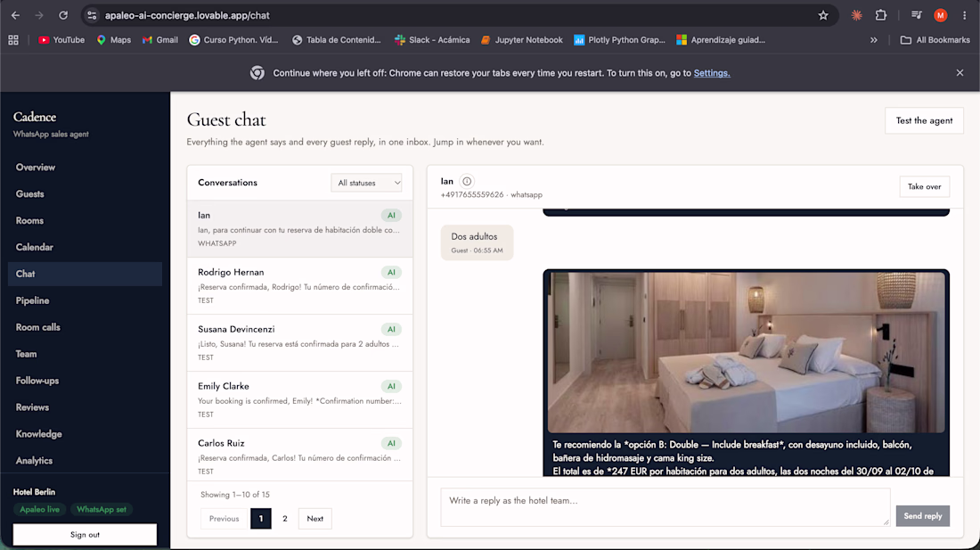This screenshot has width=980, height=550.
Task: Open the Maps bookmark
Action: 114,40
